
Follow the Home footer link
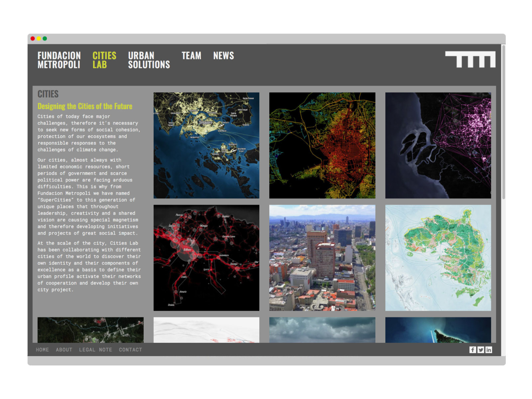click(x=42, y=350)
